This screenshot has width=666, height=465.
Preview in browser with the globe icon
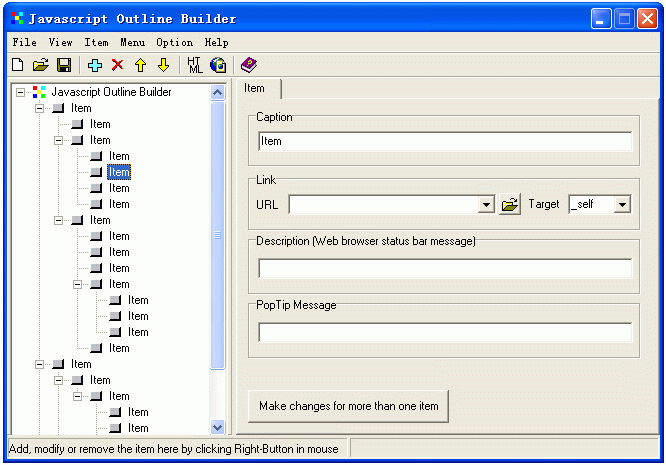[x=218, y=65]
